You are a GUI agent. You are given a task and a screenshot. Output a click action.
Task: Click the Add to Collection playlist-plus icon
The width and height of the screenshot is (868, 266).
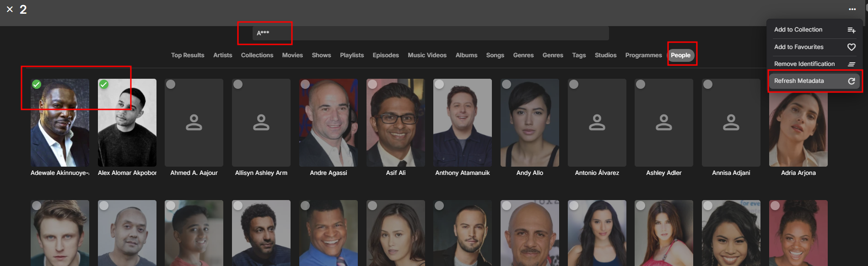(x=852, y=30)
